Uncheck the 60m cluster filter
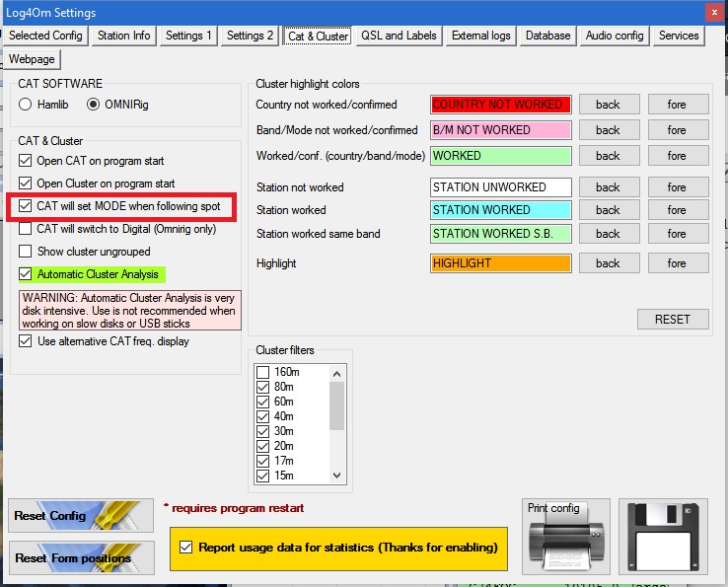728x587 pixels. (262, 402)
